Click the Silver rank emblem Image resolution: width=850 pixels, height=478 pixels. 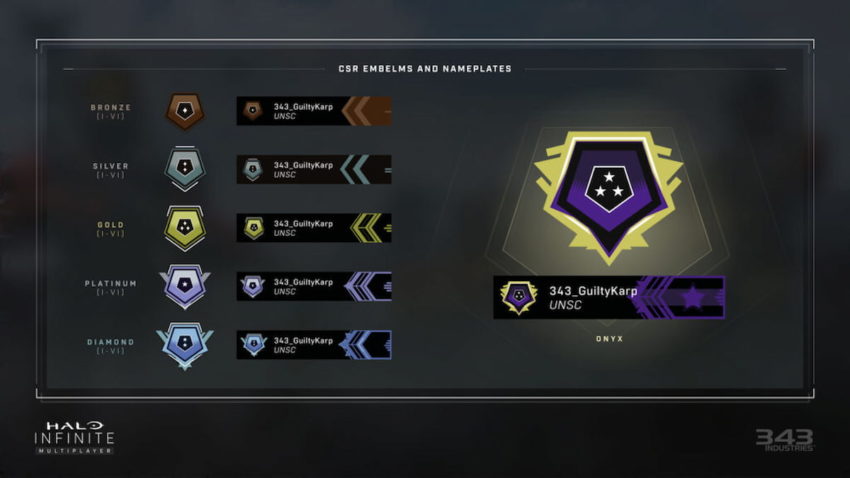point(185,169)
